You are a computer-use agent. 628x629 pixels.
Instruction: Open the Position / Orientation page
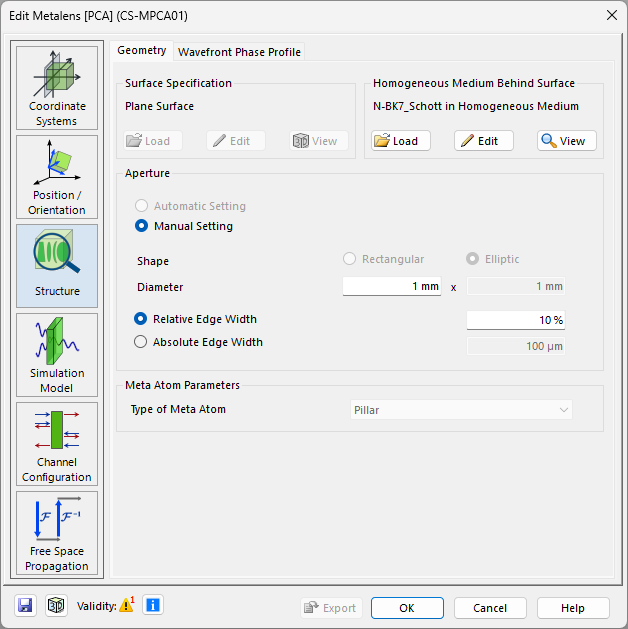click(57, 177)
